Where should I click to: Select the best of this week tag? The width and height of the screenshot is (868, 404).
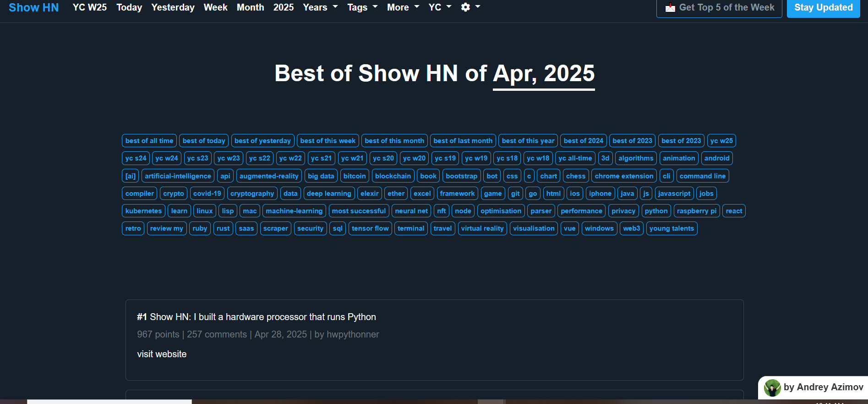[x=328, y=141]
